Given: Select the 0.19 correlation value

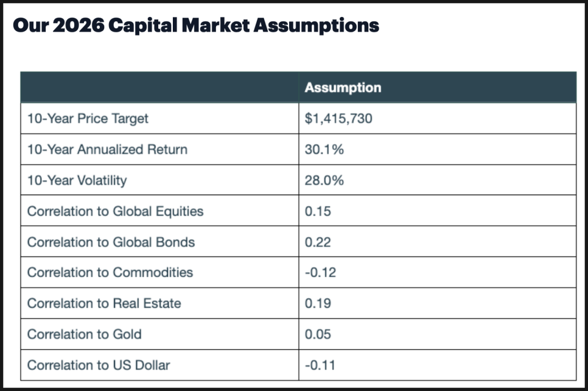Looking at the screenshot, I should (x=318, y=303).
